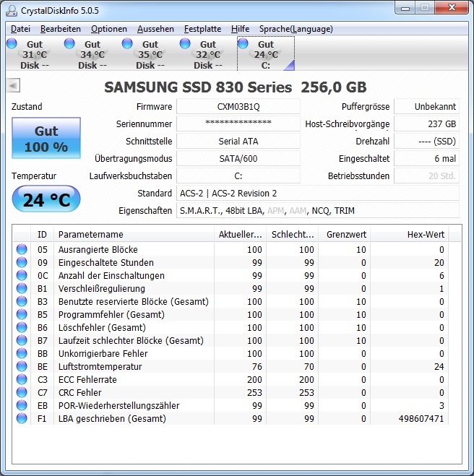This screenshot has width=474, height=476.
Task: Click status icon for Ausrangierte Blöcke row
Action: click(22, 249)
